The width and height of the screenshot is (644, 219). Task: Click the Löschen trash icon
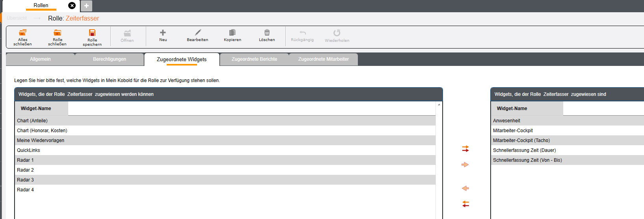coord(267,33)
